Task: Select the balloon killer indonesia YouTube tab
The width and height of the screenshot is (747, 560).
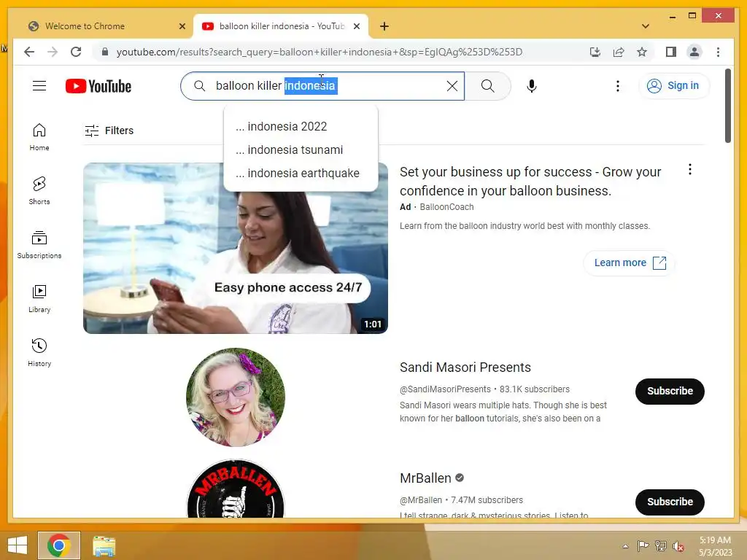Action: point(281,26)
